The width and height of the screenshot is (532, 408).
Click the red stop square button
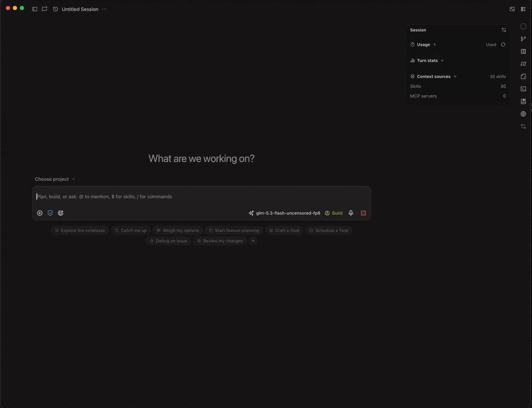363,213
